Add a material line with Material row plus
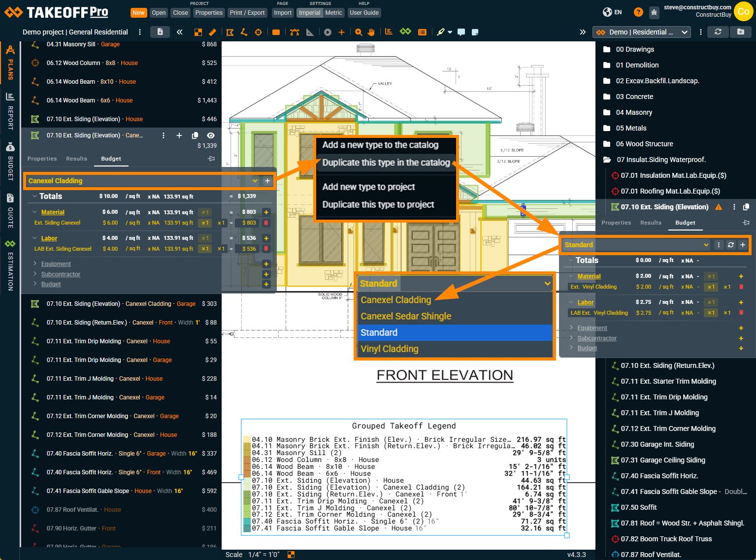 (x=266, y=212)
